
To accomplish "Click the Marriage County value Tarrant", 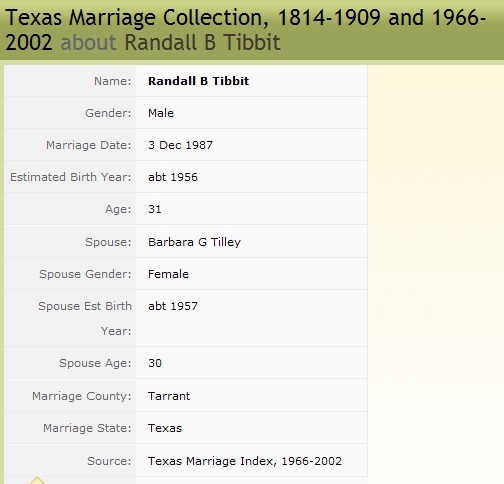I will click(169, 396).
